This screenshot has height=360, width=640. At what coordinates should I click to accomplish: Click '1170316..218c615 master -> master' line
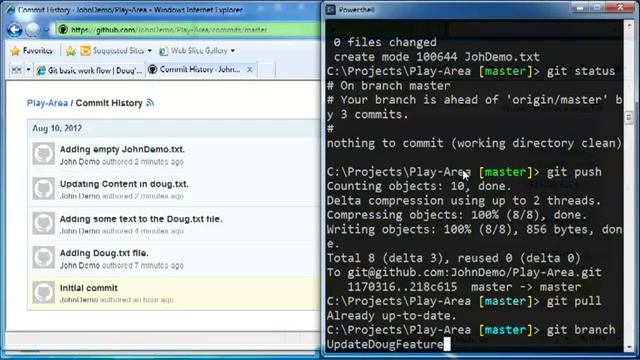pyautogui.click(x=464, y=287)
